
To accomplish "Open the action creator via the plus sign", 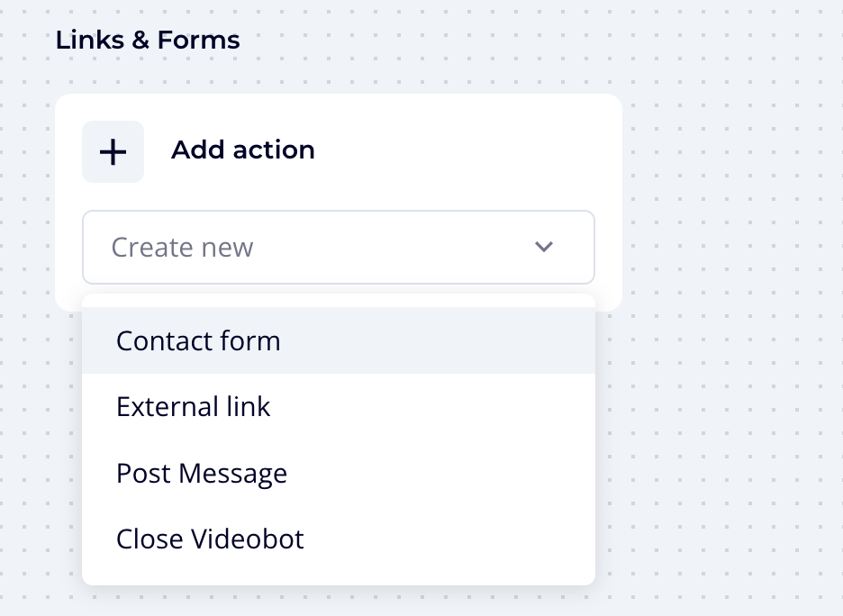I will [x=113, y=151].
